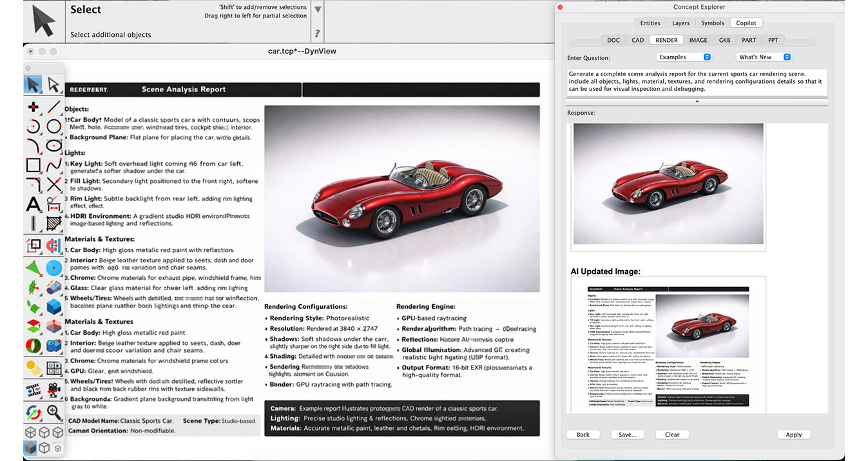Collapse the question box with the chevron bar
The height and width of the screenshot is (461, 868).
coord(697,102)
